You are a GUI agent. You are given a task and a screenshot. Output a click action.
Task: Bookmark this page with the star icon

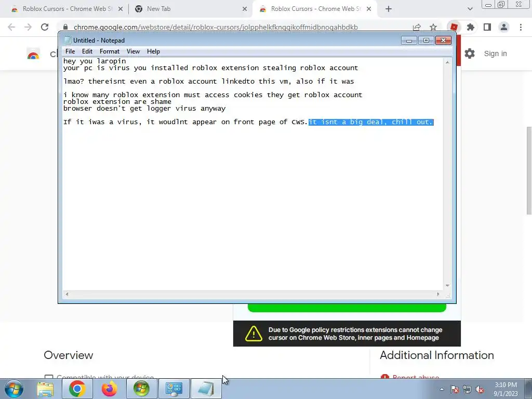pos(433,27)
